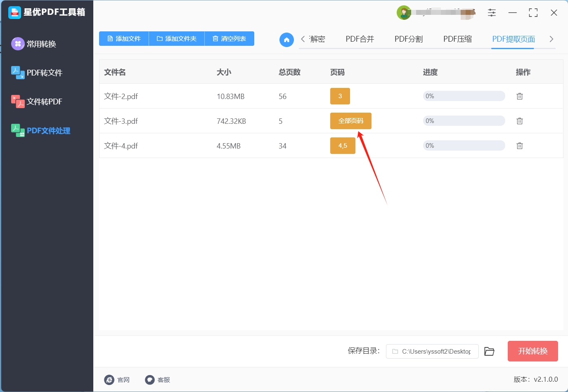Click total pages value 56

tap(282, 97)
